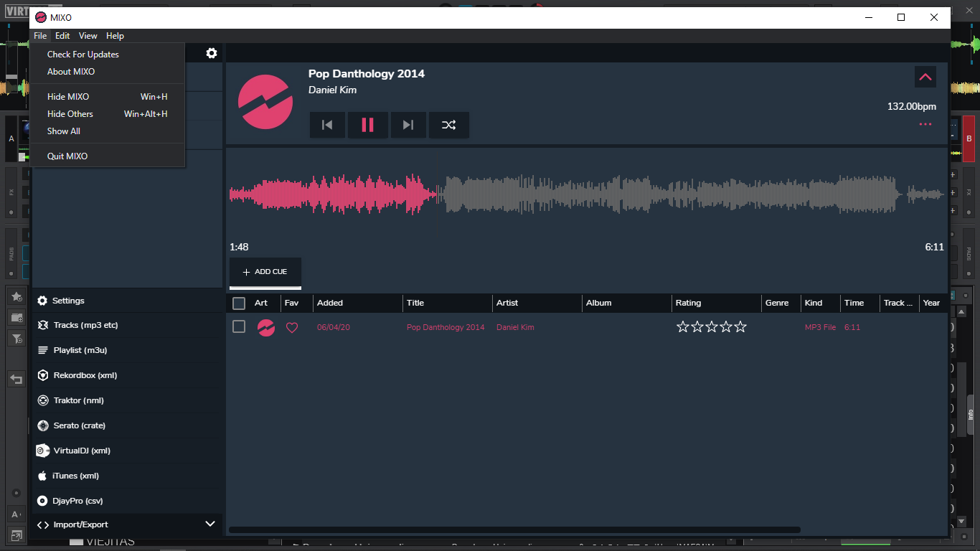Choose About MIXO from the File menu
Screen dimensions: 980x551
(x=108, y=72)
